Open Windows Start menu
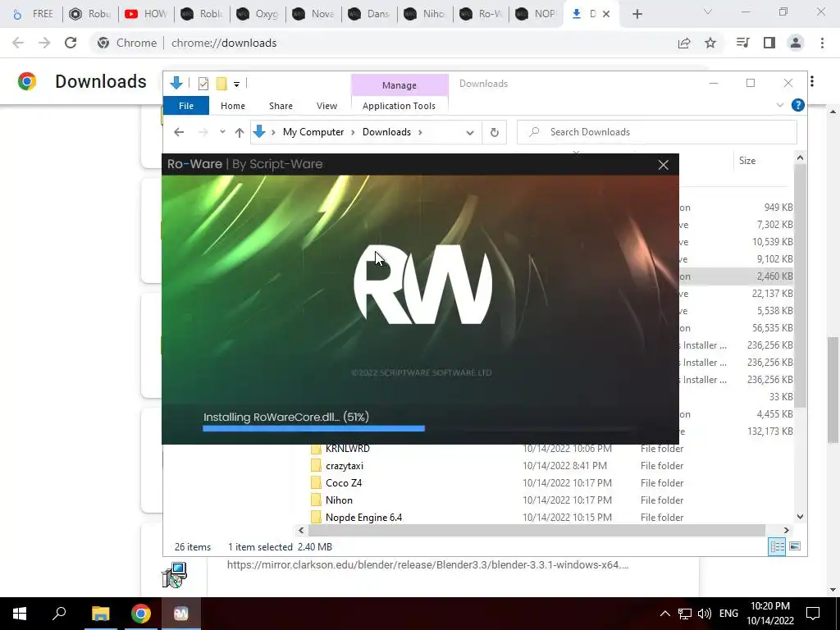Image resolution: width=840 pixels, height=630 pixels. click(20, 614)
